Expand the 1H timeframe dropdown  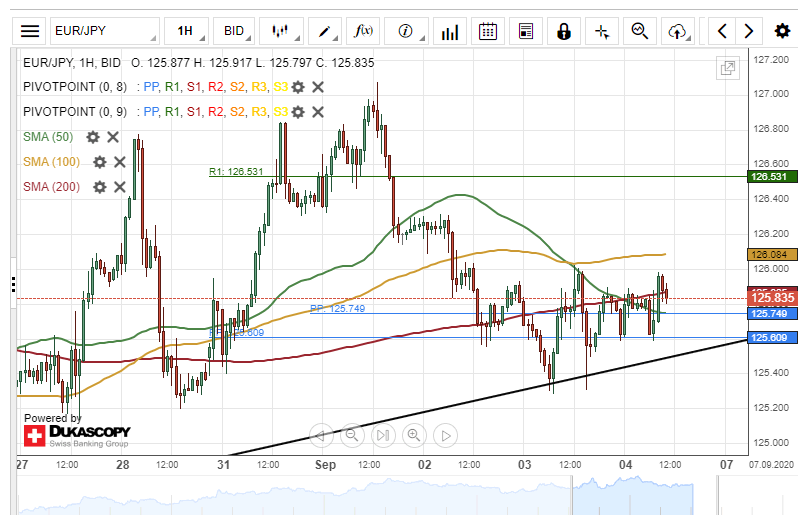185,31
